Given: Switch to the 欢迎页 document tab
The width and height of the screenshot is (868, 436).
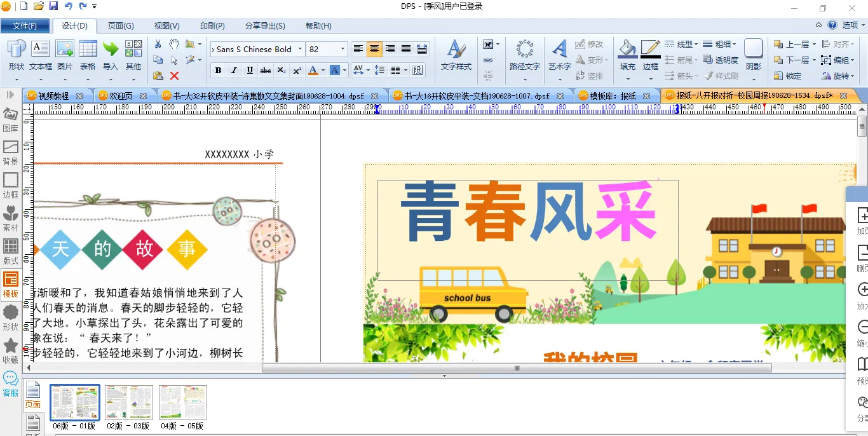Looking at the screenshot, I should click(121, 95).
